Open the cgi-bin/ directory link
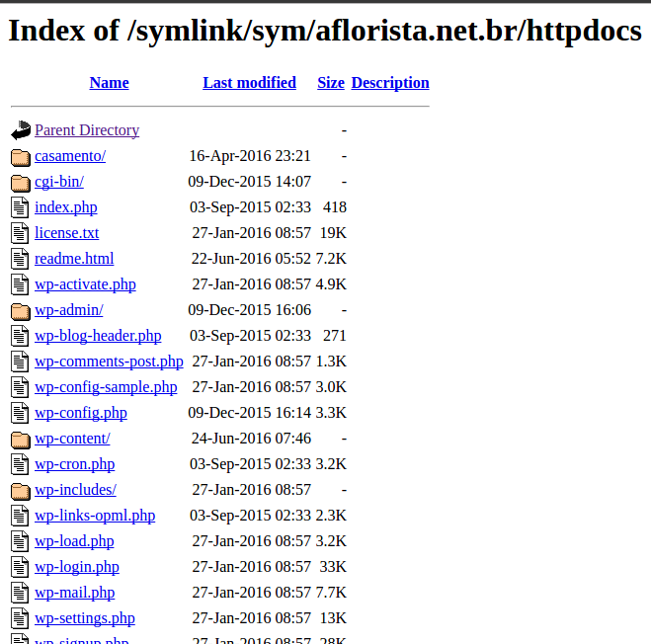Viewport: 651px width, 644px height. coord(59,182)
